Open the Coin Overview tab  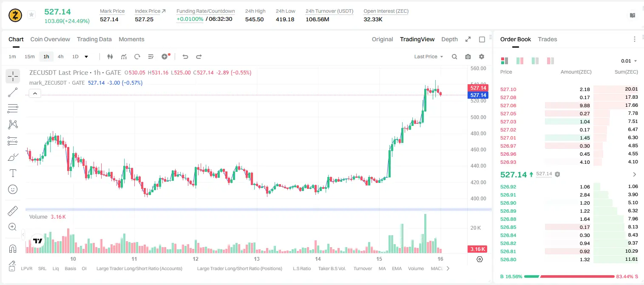[50, 39]
